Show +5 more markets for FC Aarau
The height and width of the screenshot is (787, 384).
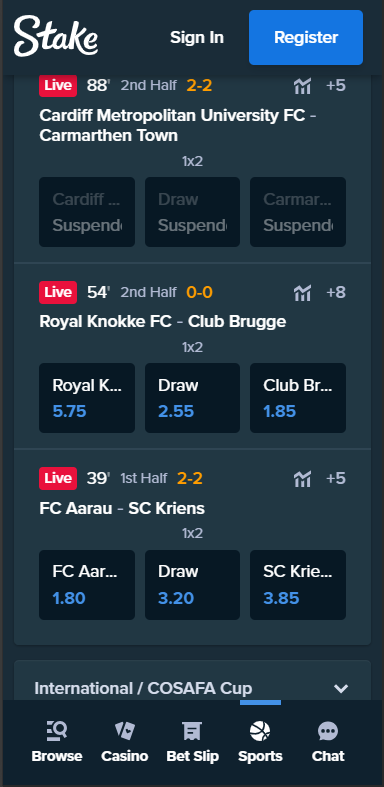pyautogui.click(x=336, y=478)
